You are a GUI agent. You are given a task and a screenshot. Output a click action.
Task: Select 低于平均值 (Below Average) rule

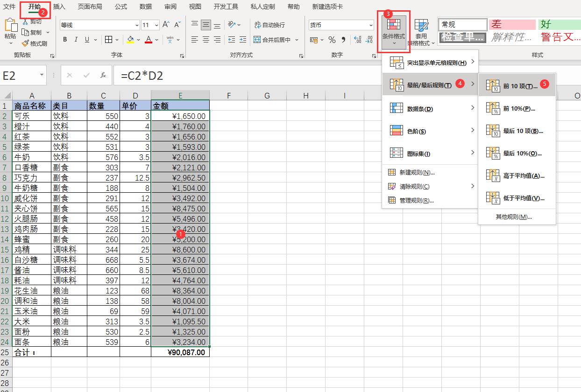point(517,198)
